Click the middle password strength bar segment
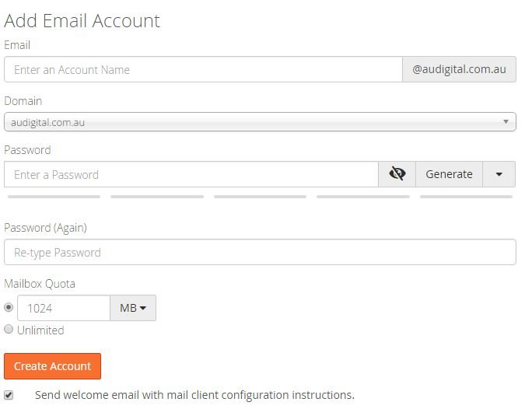This screenshot has height=416, width=532. click(x=260, y=197)
